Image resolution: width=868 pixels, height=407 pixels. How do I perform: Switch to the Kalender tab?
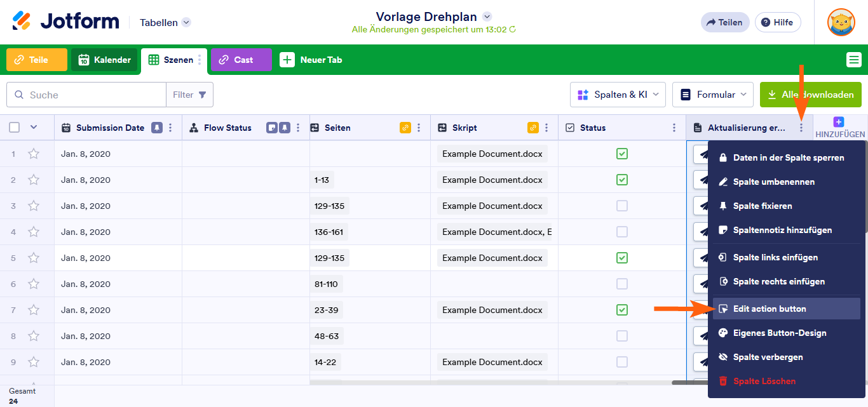[104, 60]
